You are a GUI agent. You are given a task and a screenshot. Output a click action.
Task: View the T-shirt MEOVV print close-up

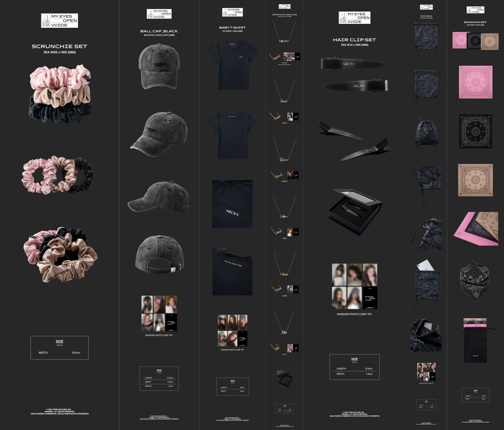click(x=232, y=204)
